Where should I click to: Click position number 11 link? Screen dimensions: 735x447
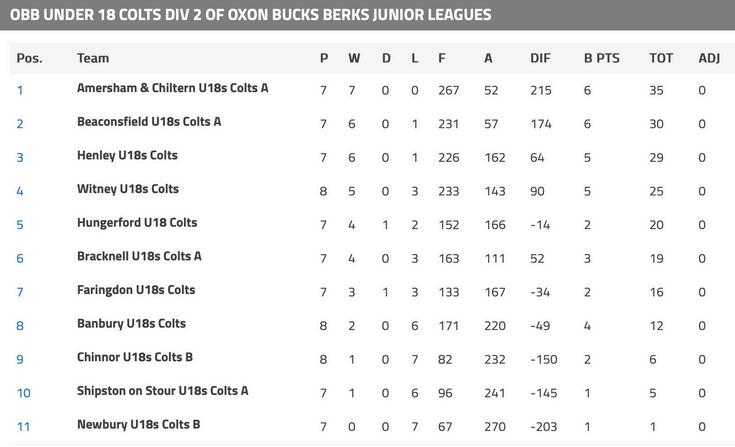click(x=23, y=427)
